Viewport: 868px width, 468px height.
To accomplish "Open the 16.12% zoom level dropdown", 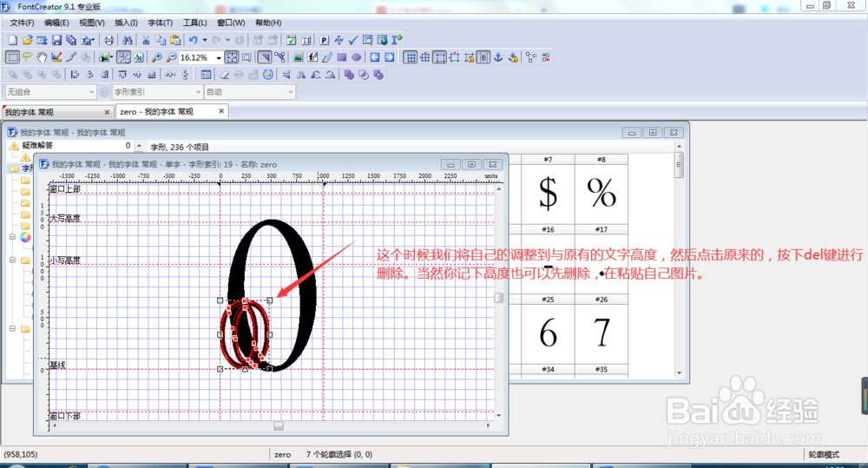I will click(x=219, y=57).
